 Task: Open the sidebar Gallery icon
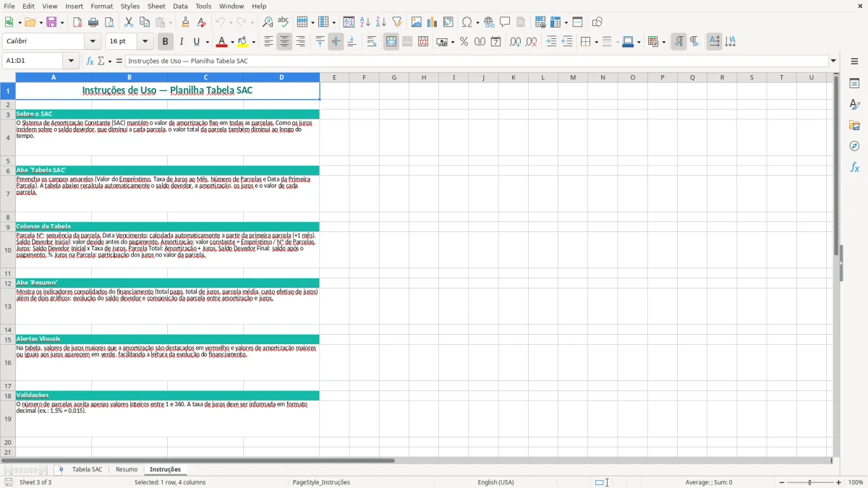[x=854, y=125]
